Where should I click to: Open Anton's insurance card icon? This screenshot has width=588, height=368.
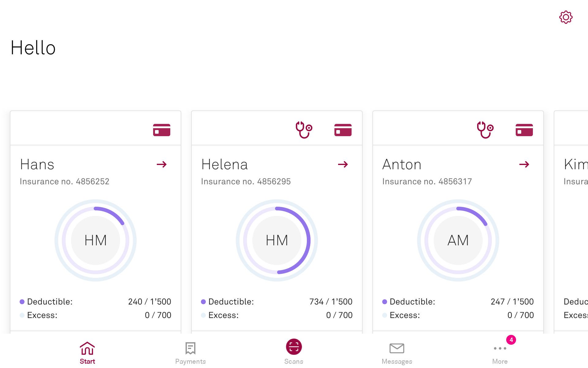[x=524, y=130]
